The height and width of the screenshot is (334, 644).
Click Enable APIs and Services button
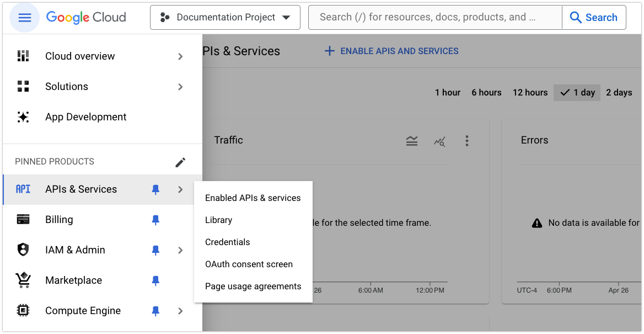(391, 51)
